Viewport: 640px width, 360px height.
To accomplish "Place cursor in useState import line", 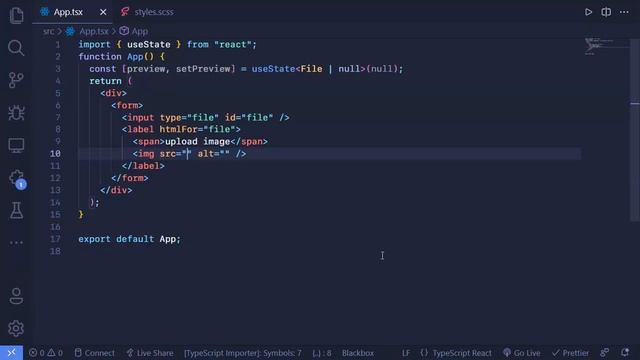I will pos(167,44).
